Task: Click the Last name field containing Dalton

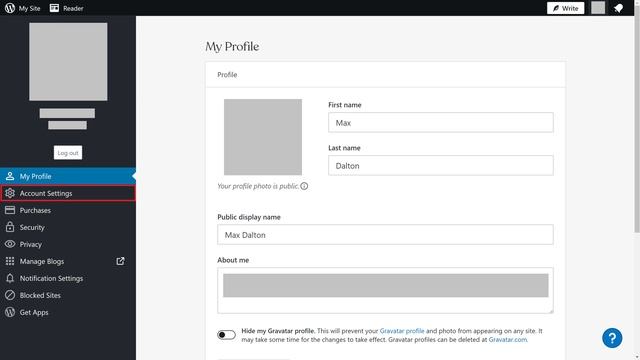Action: (x=441, y=165)
